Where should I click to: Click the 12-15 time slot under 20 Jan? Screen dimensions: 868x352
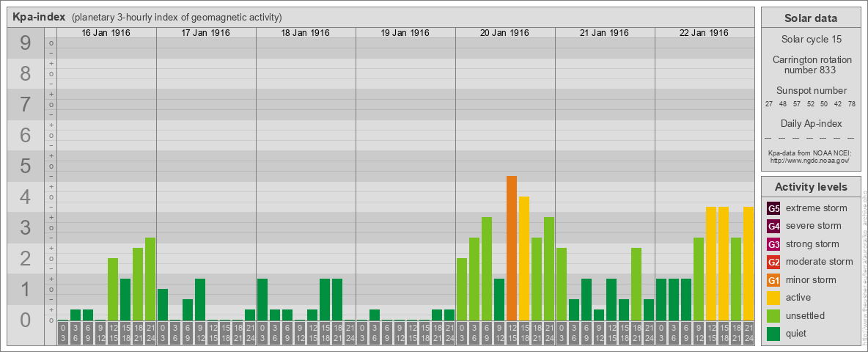512,334
